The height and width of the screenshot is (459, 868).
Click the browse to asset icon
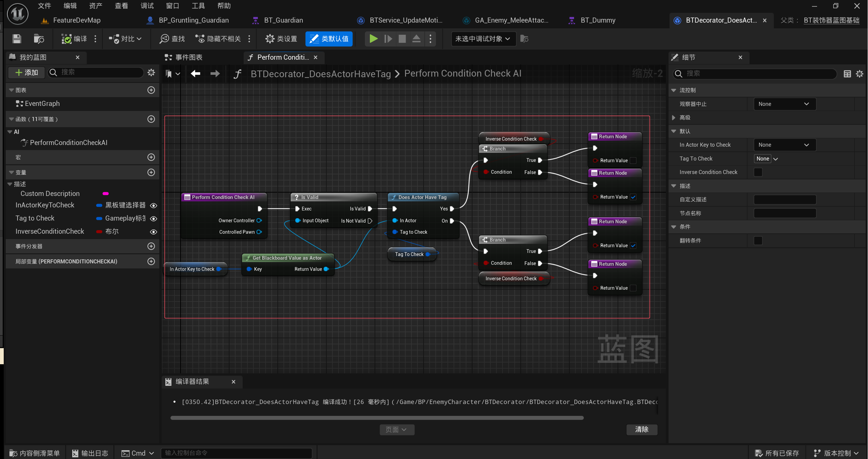pyautogui.click(x=39, y=39)
